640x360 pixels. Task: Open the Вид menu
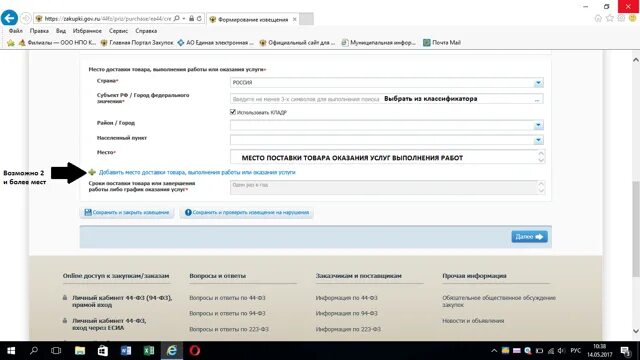tap(61, 31)
